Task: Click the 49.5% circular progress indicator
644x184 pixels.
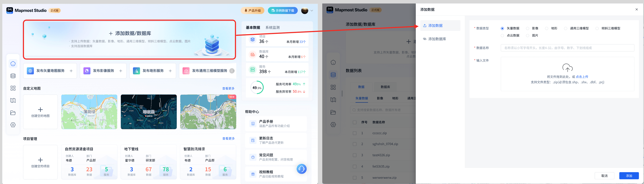Action: (x=257, y=88)
